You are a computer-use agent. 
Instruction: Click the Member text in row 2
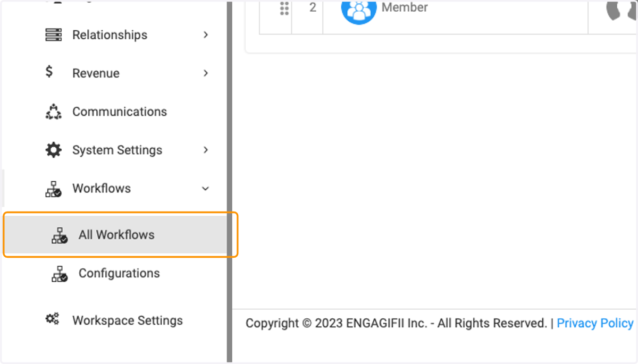[405, 7]
